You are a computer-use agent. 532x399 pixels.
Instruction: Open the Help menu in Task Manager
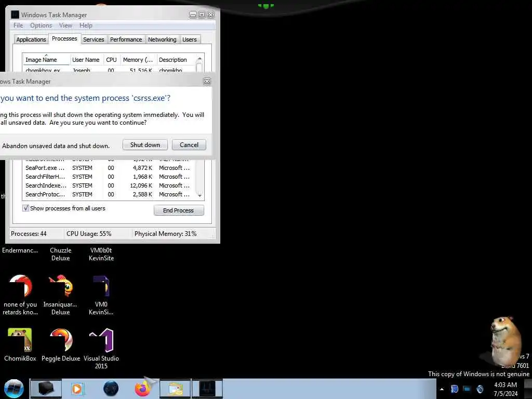coord(86,25)
